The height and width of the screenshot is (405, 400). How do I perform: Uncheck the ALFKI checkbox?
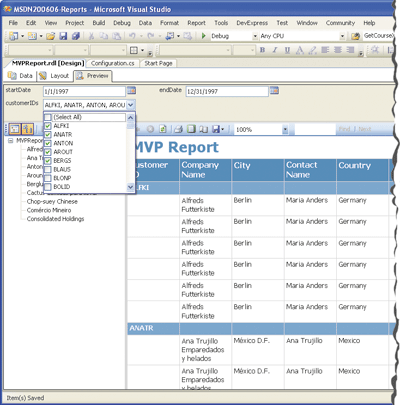pos(48,126)
